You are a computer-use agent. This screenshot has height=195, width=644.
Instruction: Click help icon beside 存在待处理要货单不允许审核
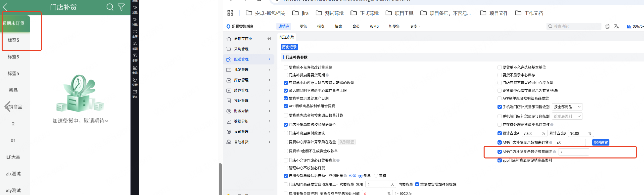552,125
